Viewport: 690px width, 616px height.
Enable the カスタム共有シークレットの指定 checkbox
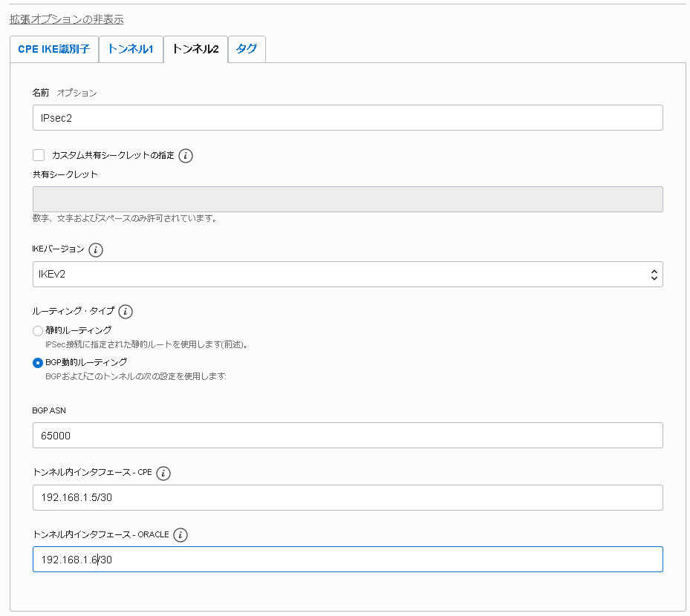39,155
